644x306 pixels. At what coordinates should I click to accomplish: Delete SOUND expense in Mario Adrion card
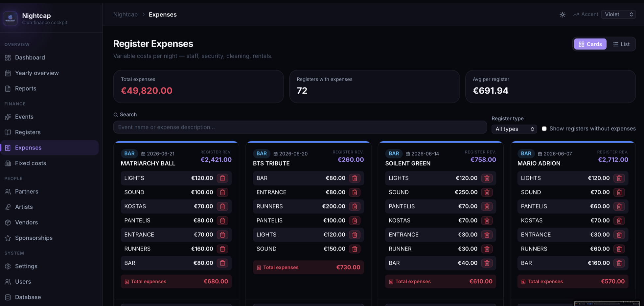tap(619, 192)
